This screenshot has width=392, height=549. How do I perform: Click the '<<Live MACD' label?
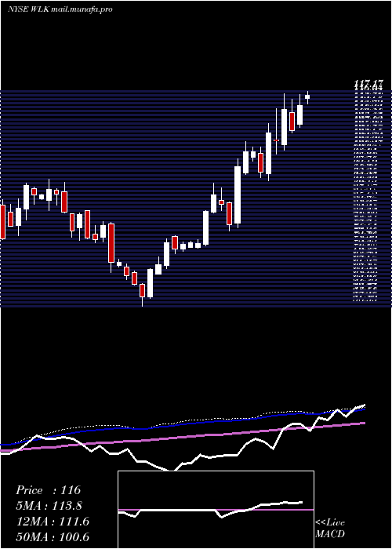pyautogui.click(x=330, y=528)
